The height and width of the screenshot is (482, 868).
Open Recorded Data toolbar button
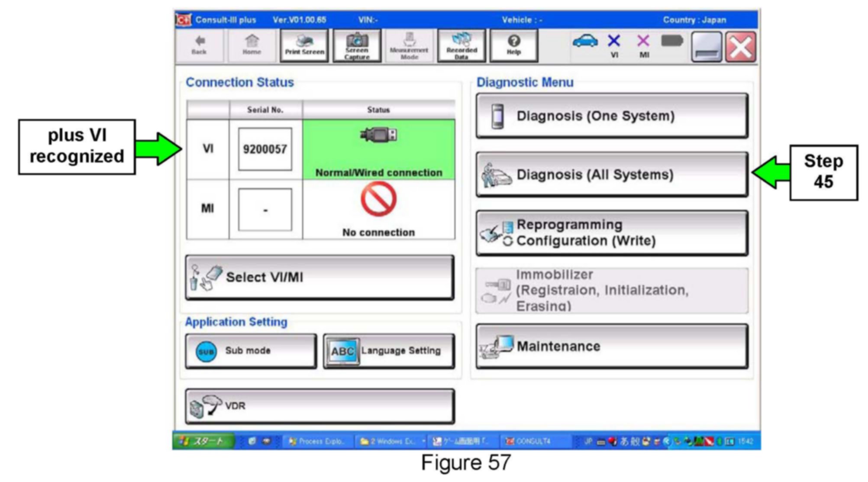[x=461, y=46]
